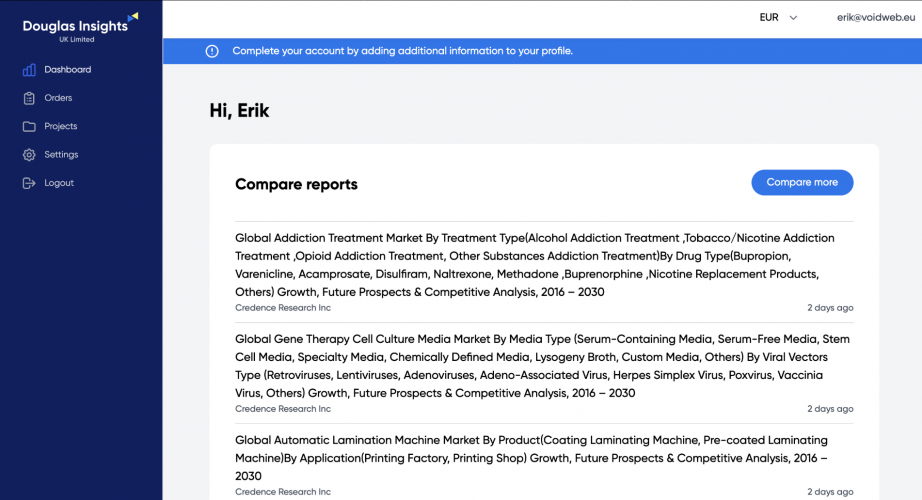Open Settings from the sidebar
The image size is (922, 500).
point(61,155)
